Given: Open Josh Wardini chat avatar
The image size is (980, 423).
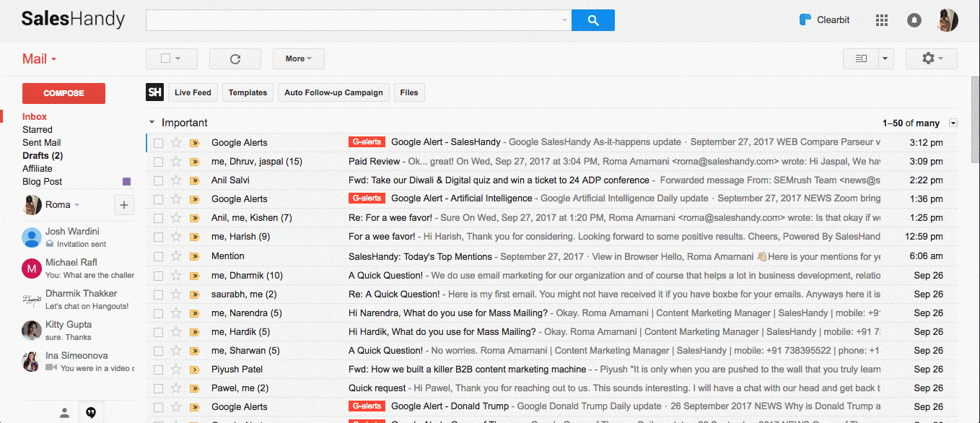Looking at the screenshot, I should (32, 237).
